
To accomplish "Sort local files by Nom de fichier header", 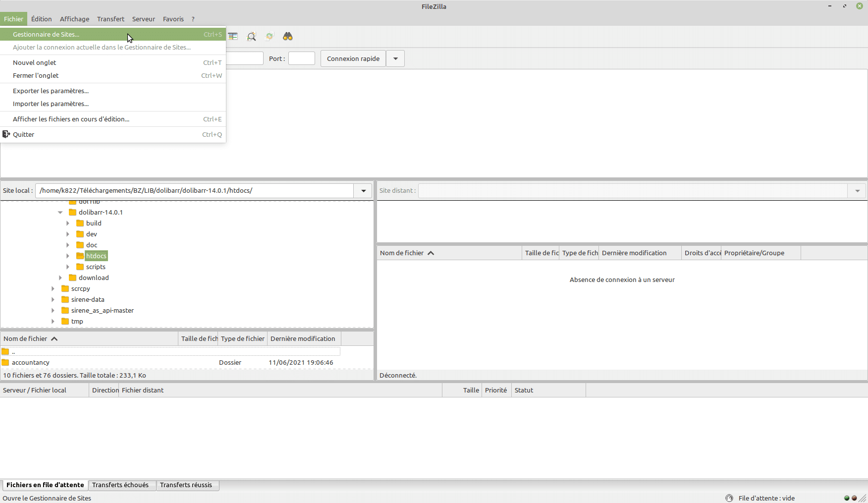I will [89, 338].
